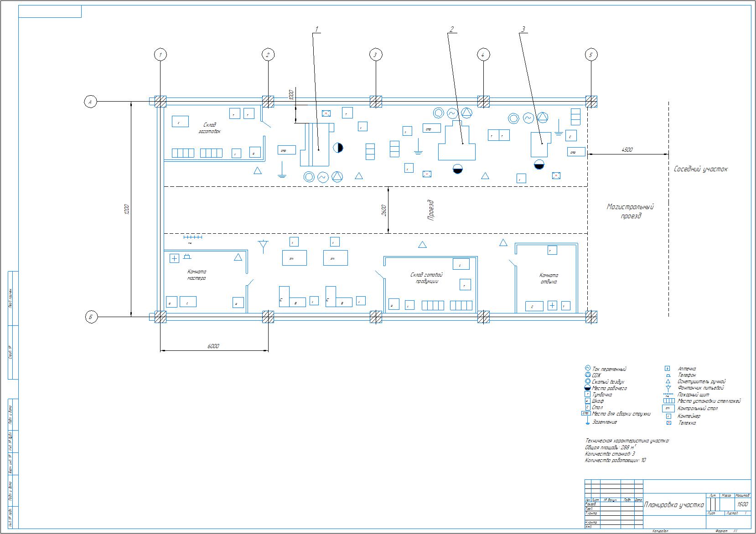Click the drinking fountain symbol on the floor plan
Image resolution: width=756 pixels, height=534 pixels.
point(262,246)
